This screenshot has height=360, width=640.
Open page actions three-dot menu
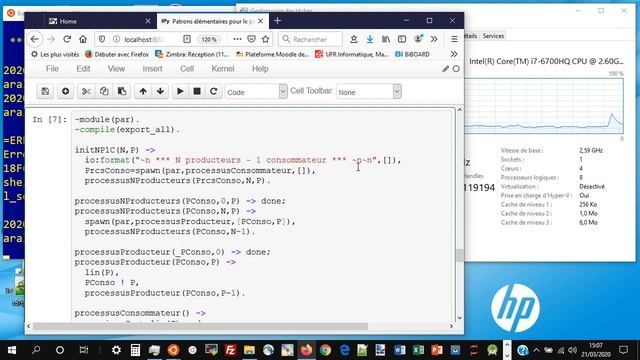coord(237,39)
